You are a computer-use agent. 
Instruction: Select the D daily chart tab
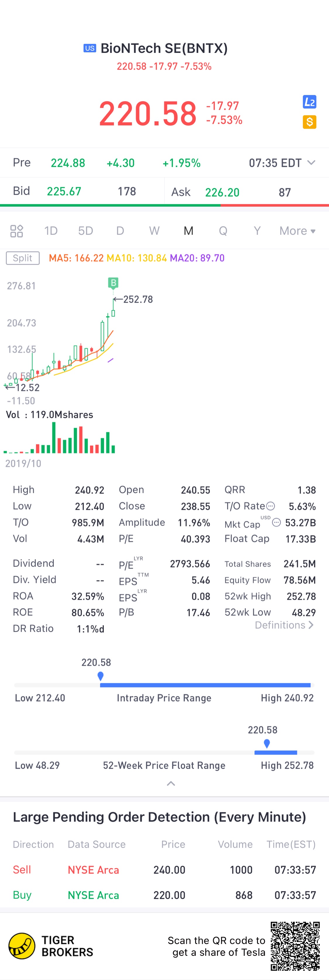point(120,231)
